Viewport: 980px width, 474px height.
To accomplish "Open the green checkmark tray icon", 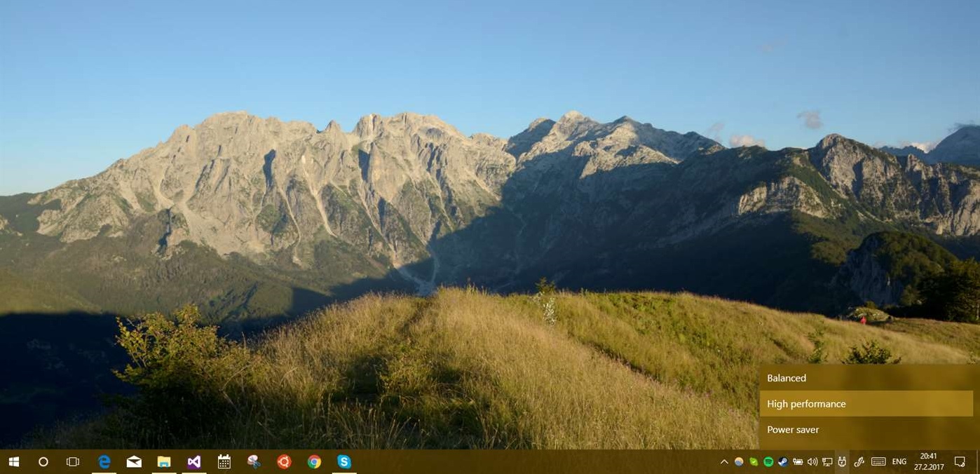I will pyautogui.click(x=754, y=461).
